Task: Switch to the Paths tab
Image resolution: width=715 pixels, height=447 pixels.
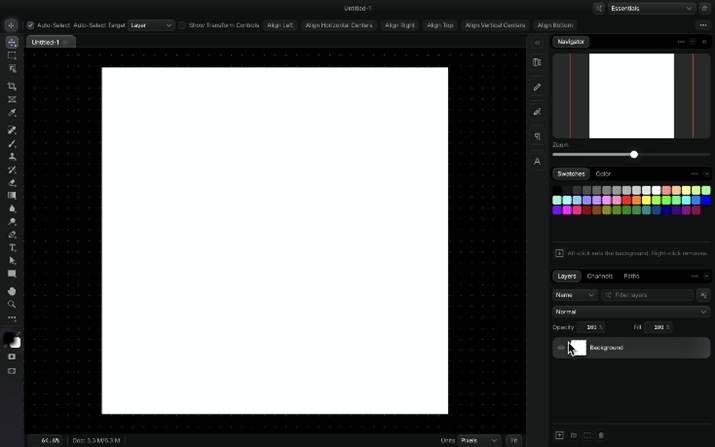Action: tap(631, 276)
